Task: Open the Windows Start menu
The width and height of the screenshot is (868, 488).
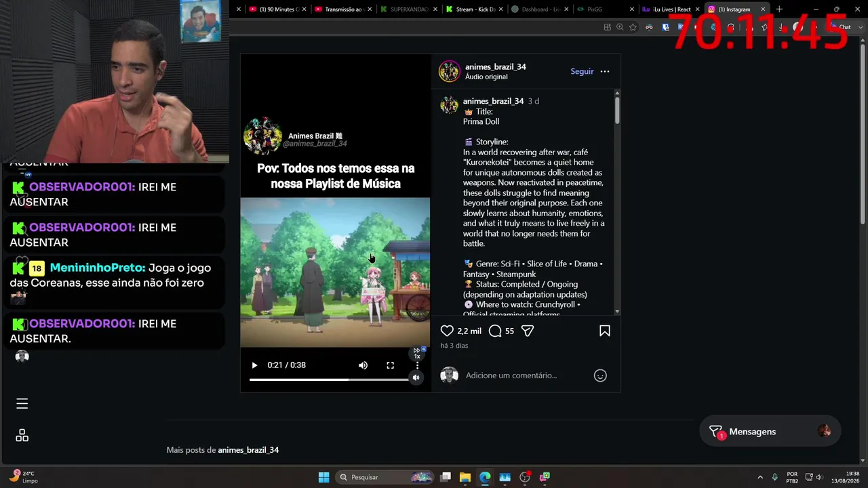Action: click(x=324, y=477)
